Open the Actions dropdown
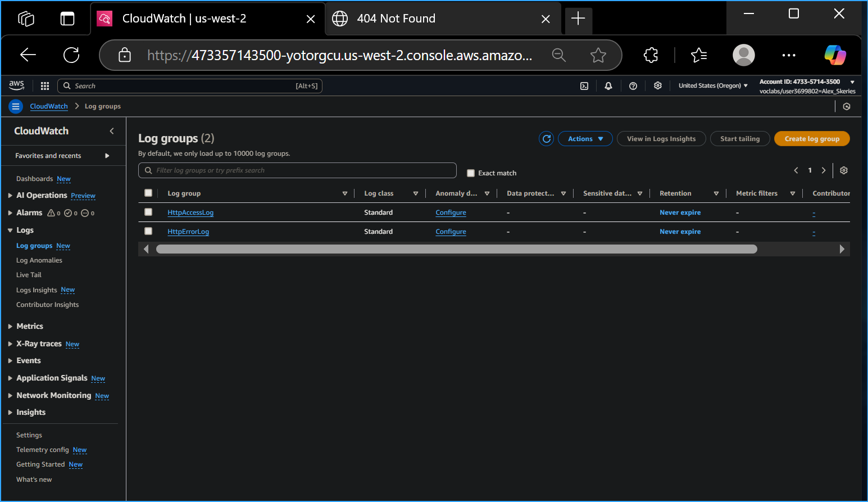Viewport: 868px width, 502px height. pyautogui.click(x=585, y=138)
